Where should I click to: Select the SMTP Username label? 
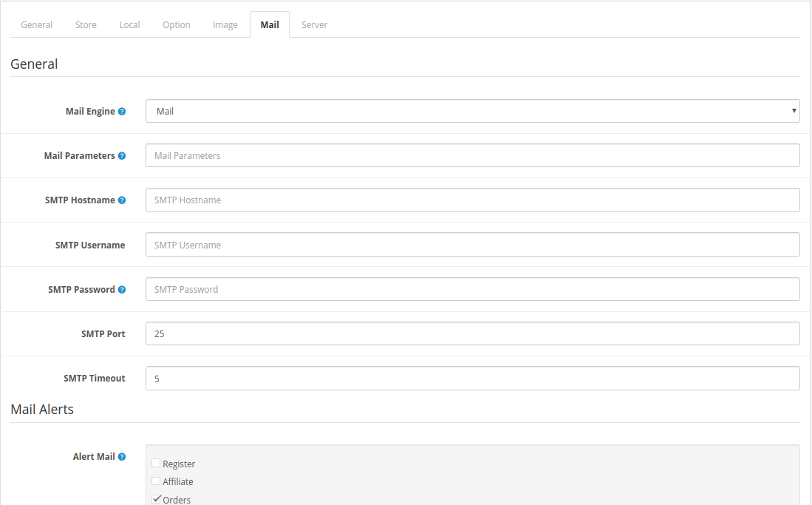click(90, 245)
